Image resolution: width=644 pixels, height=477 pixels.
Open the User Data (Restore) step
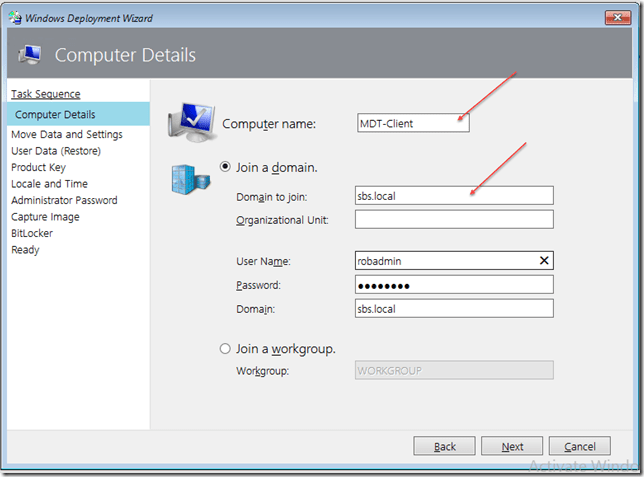click(56, 151)
